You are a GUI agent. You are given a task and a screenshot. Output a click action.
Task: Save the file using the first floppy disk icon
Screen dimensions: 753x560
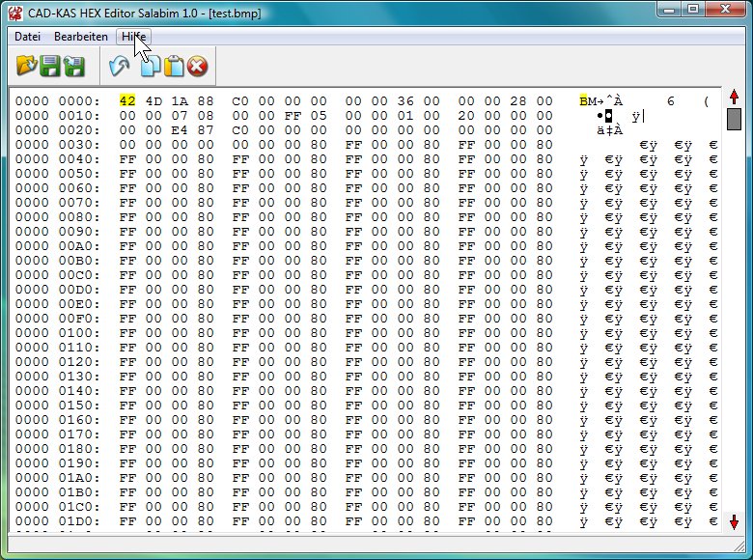pos(50,67)
